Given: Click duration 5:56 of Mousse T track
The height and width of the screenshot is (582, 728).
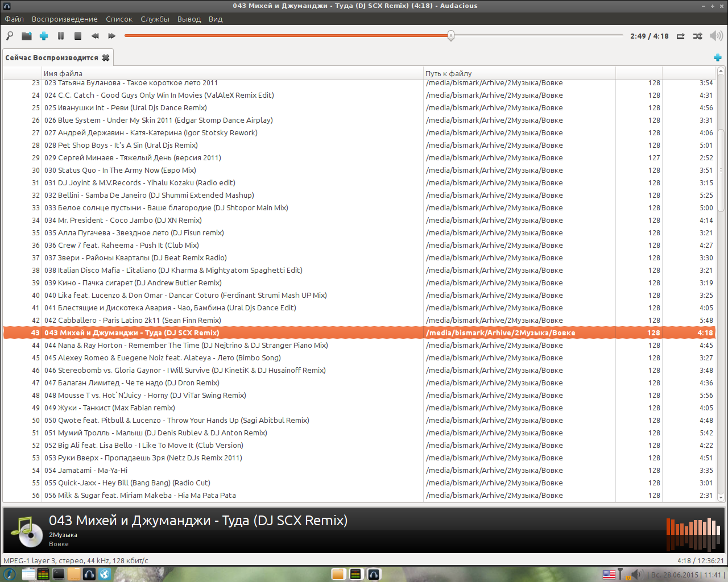Looking at the screenshot, I should pos(706,396).
